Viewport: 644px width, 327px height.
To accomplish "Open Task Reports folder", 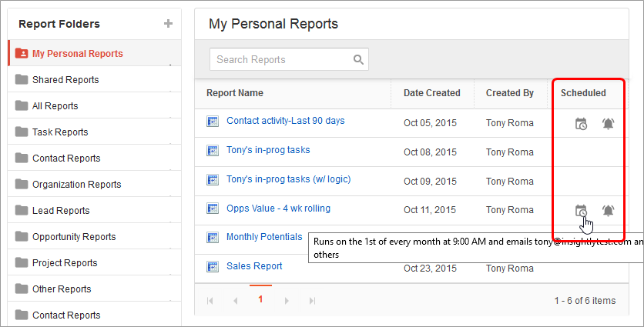I will pyautogui.click(x=95, y=132).
